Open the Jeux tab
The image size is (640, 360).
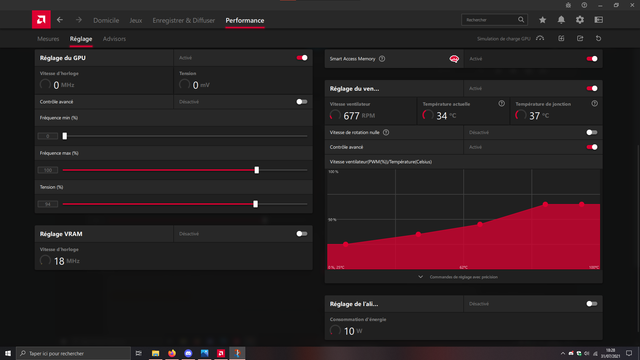click(136, 20)
